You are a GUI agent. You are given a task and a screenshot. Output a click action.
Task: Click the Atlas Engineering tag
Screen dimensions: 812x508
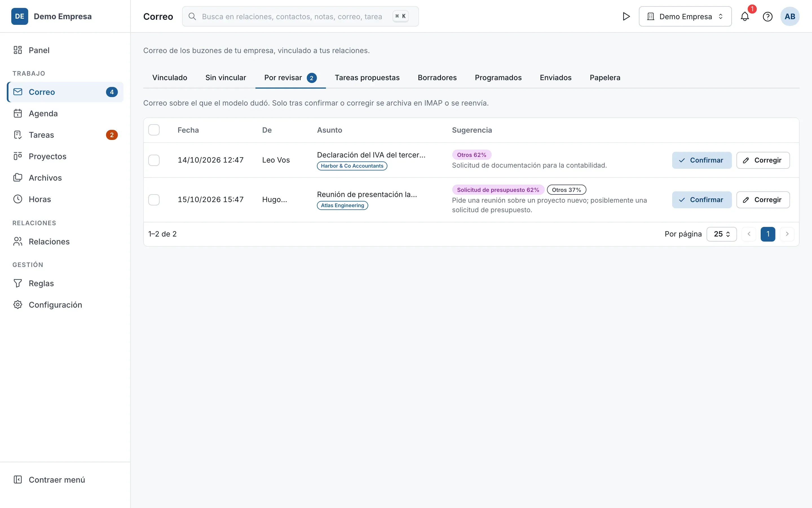tap(342, 206)
